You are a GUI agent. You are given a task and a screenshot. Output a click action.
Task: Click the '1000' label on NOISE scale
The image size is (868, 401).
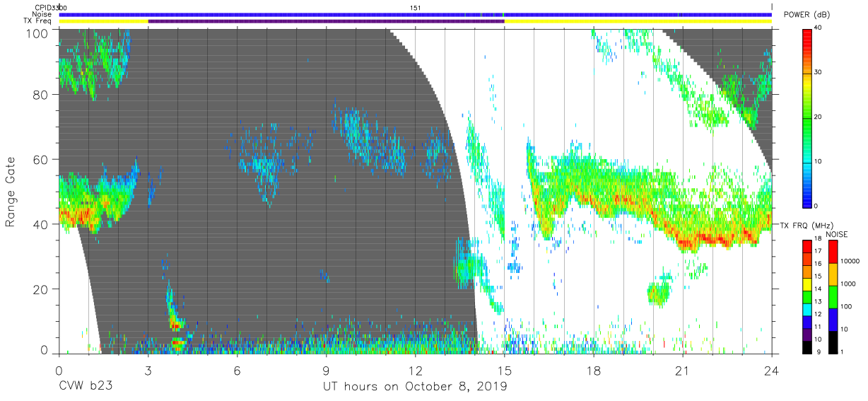[x=849, y=283]
